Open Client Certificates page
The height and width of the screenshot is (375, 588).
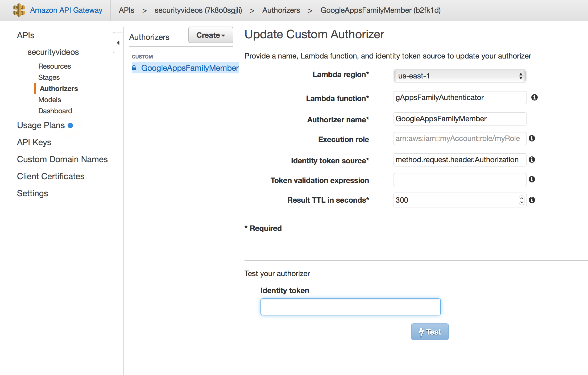[51, 176]
